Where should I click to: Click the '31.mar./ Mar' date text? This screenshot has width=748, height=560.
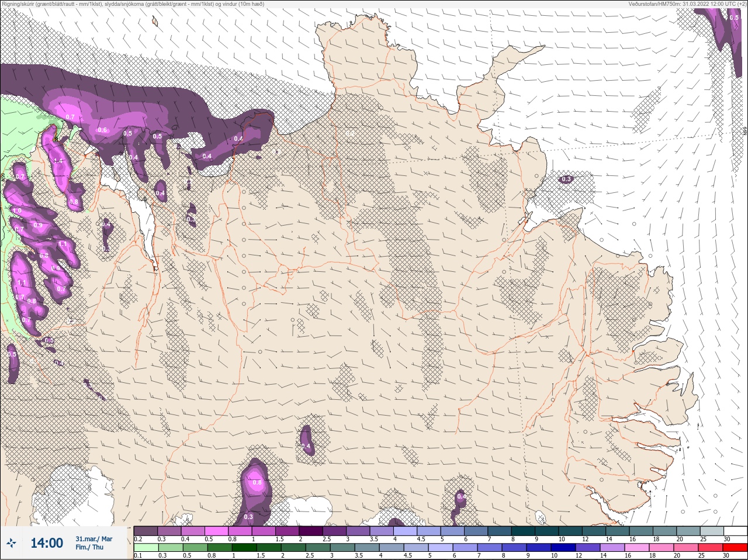pyautogui.click(x=93, y=538)
